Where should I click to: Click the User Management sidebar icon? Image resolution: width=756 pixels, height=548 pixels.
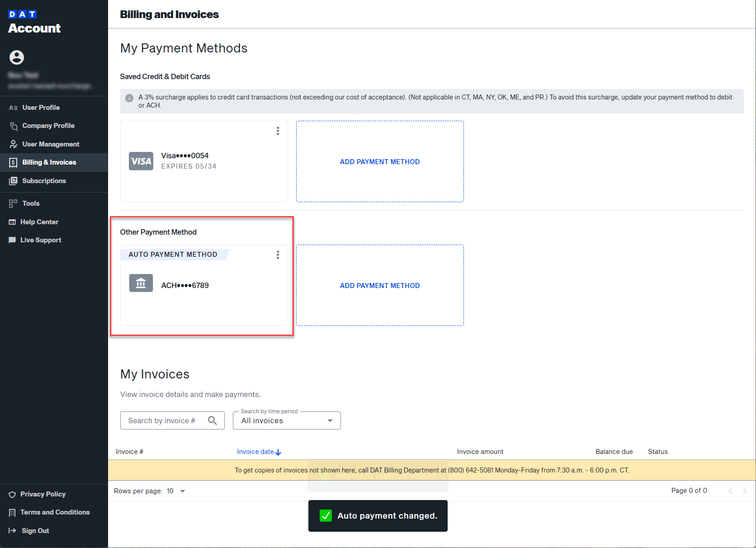14,144
